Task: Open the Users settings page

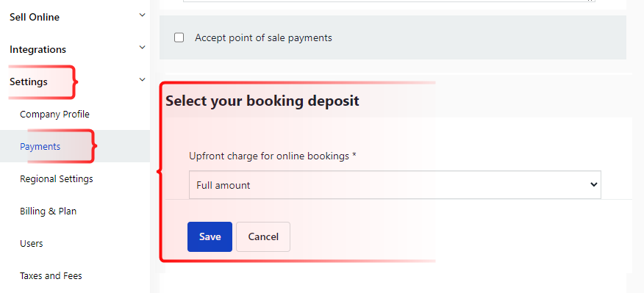Action: (x=31, y=243)
